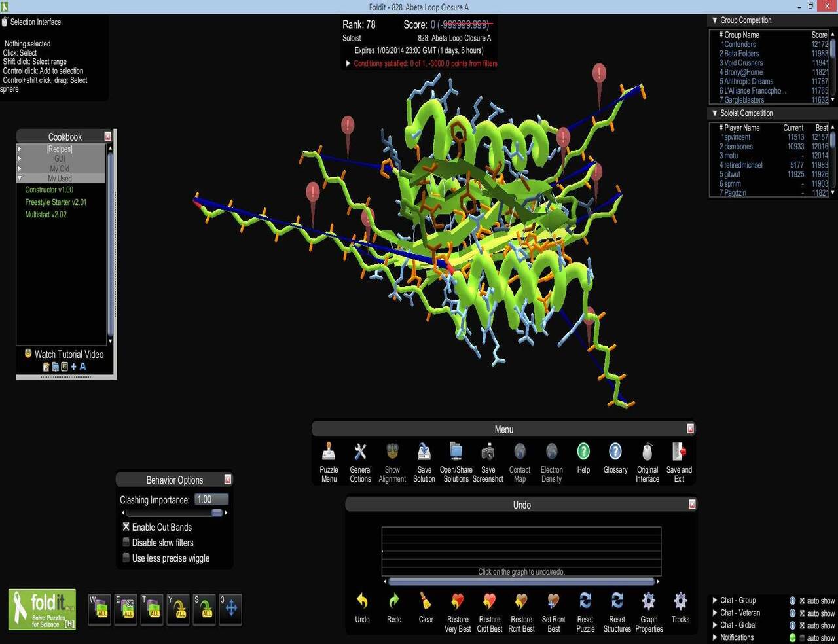This screenshot has width=838, height=644.
Task: Close the Cookbook panel
Action: [108, 136]
